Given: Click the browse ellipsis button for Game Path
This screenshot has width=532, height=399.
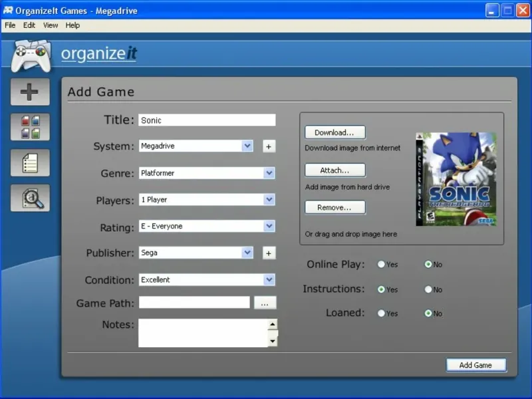Looking at the screenshot, I should click(x=265, y=303).
